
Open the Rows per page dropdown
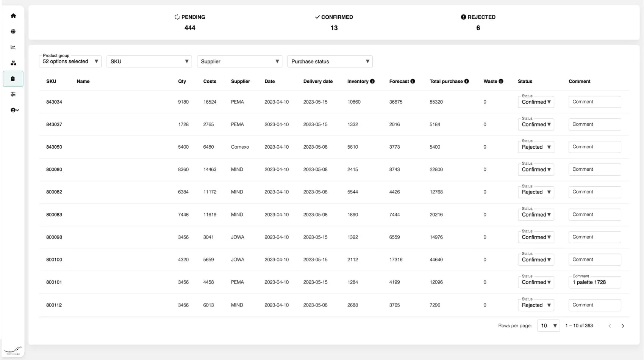[x=548, y=325]
